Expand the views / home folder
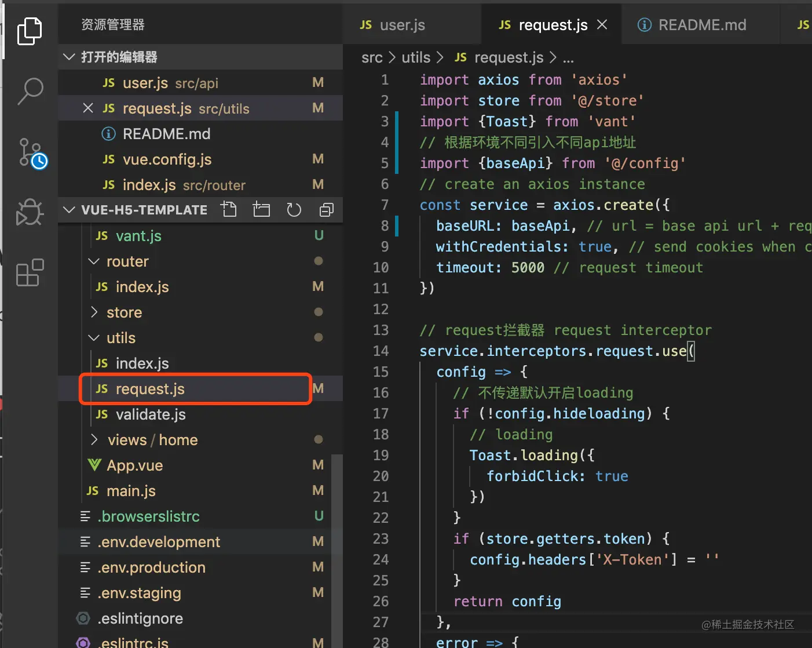812x648 pixels. coord(94,440)
